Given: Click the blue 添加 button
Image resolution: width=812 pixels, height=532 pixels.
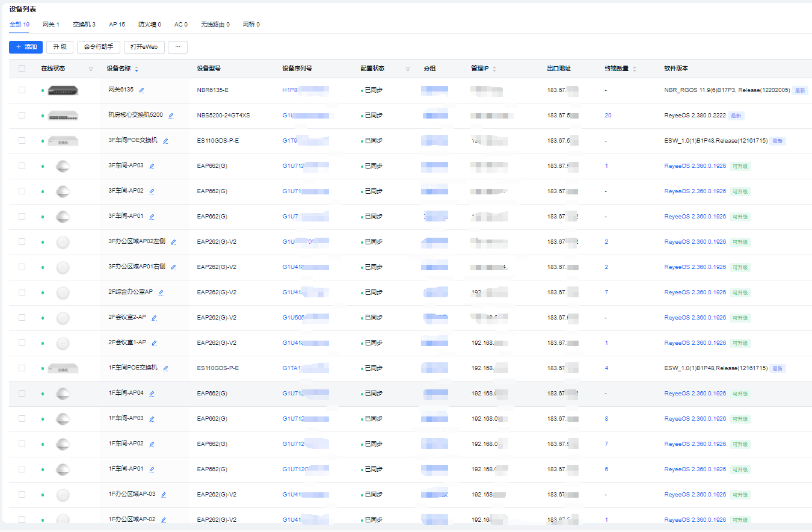Looking at the screenshot, I should 26,47.
